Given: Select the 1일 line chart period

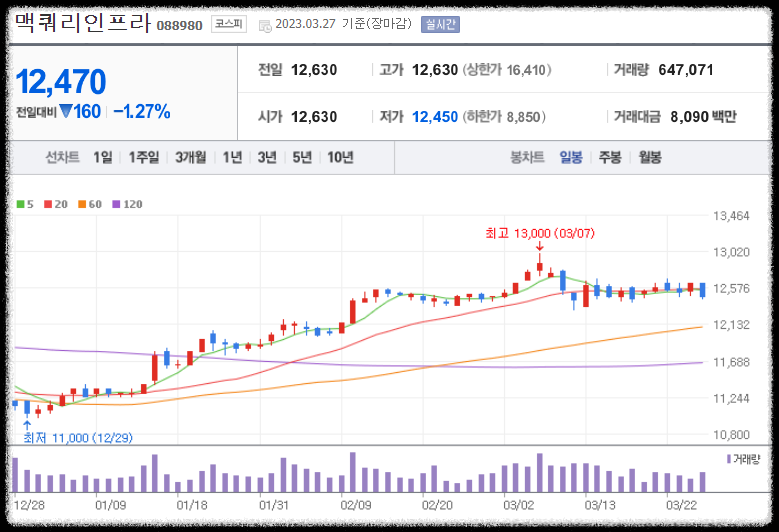Looking at the screenshot, I should click(103, 157).
